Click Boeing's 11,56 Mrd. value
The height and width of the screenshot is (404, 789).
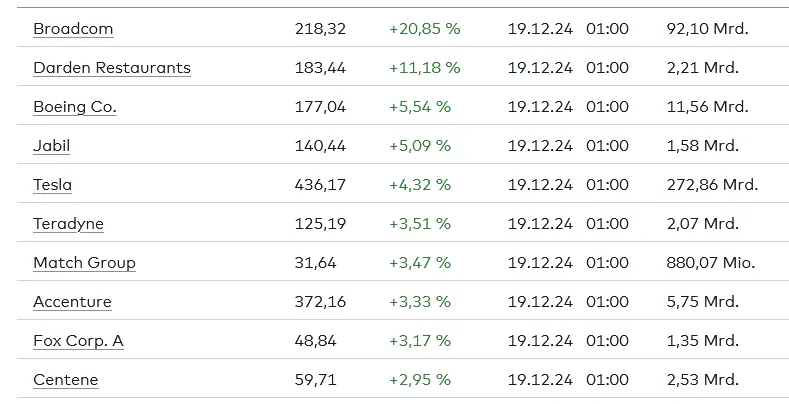pos(707,107)
